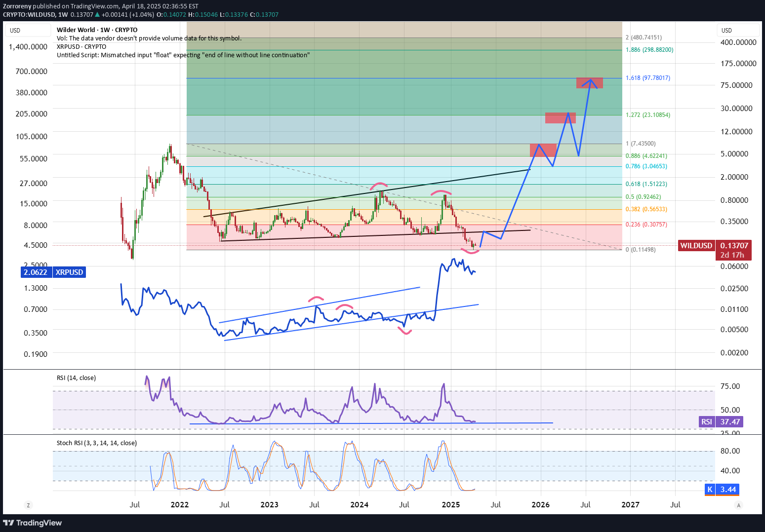
Task: Click Fib level 0.618 (1.51223) label
Action: coord(646,184)
